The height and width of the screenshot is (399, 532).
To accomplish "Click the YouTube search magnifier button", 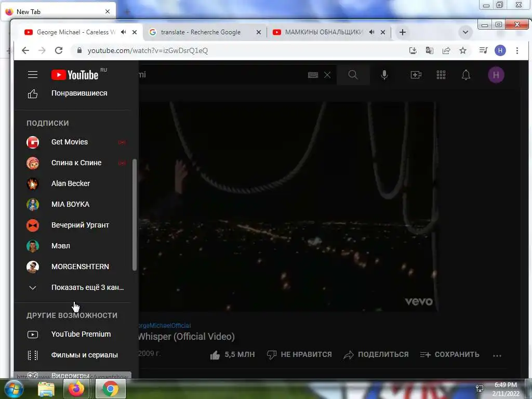I will click(x=353, y=75).
